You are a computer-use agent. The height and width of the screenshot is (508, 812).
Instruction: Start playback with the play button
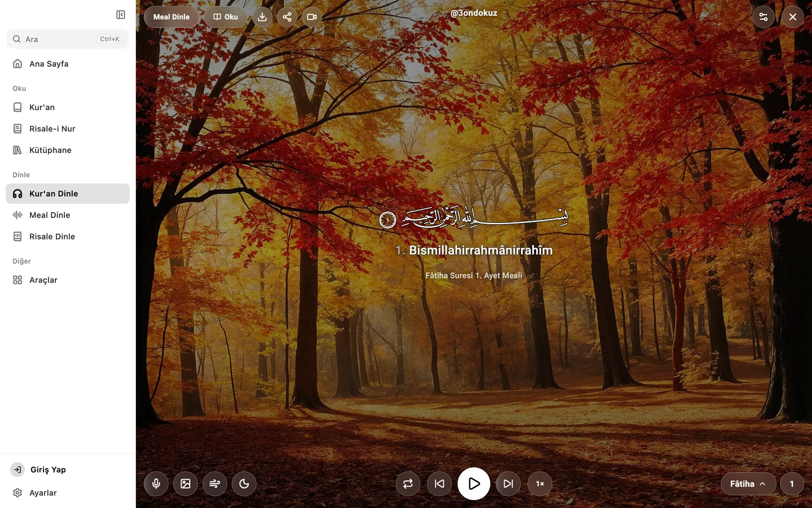pyautogui.click(x=474, y=484)
